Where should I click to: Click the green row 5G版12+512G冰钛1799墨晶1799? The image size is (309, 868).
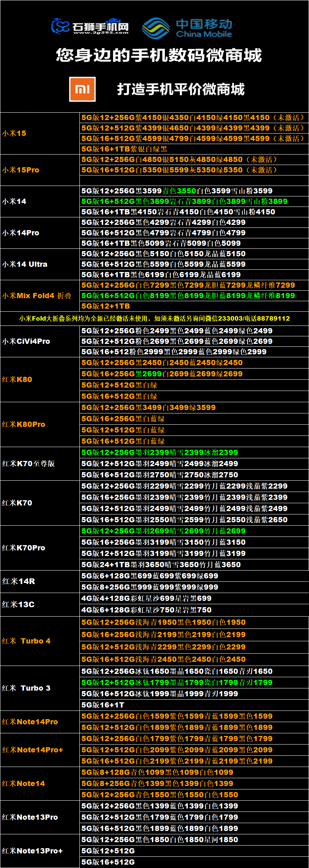[194, 682]
